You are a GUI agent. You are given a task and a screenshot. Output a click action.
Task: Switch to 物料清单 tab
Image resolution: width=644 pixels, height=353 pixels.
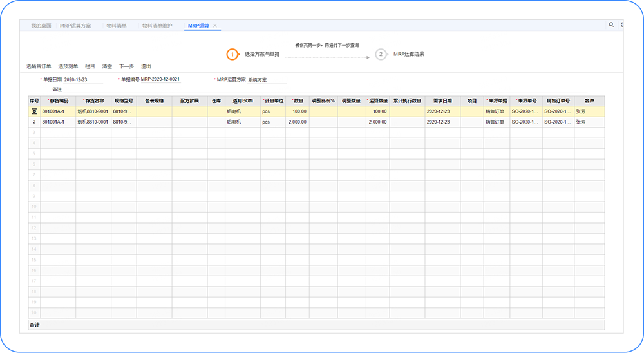point(116,26)
